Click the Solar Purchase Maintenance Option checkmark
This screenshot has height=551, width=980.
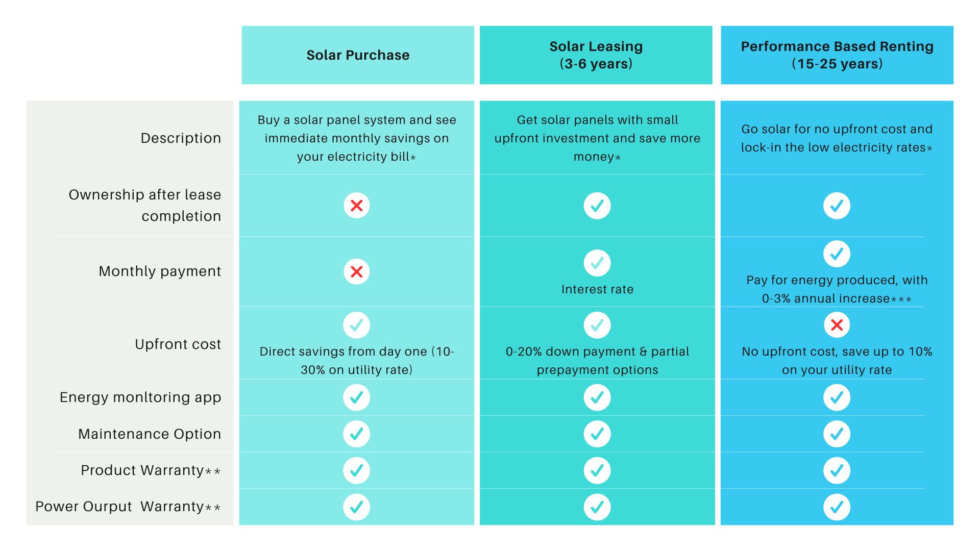pos(356,434)
